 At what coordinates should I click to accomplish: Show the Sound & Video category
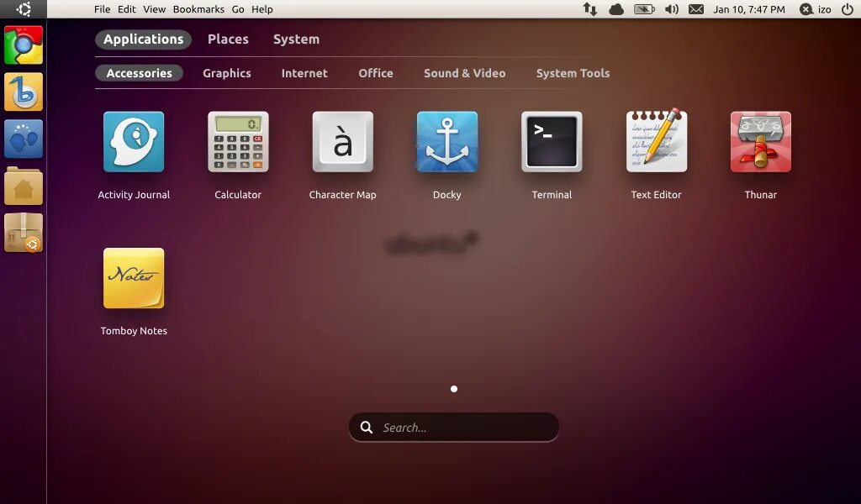coord(464,73)
